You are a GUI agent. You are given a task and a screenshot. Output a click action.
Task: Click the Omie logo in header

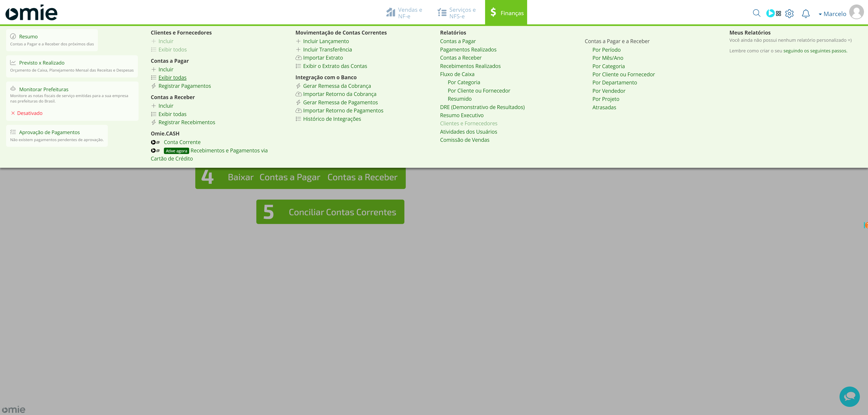[x=31, y=12]
